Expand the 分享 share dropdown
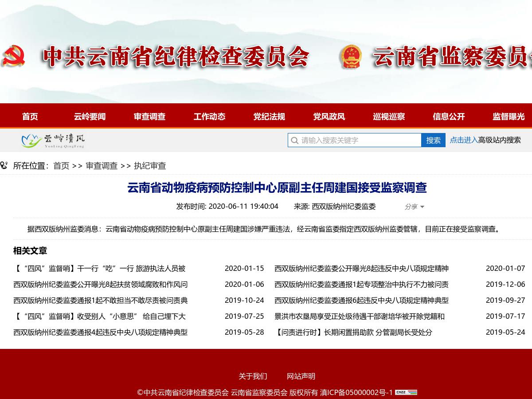Viewport: 532px width, 399px height. [x=414, y=207]
